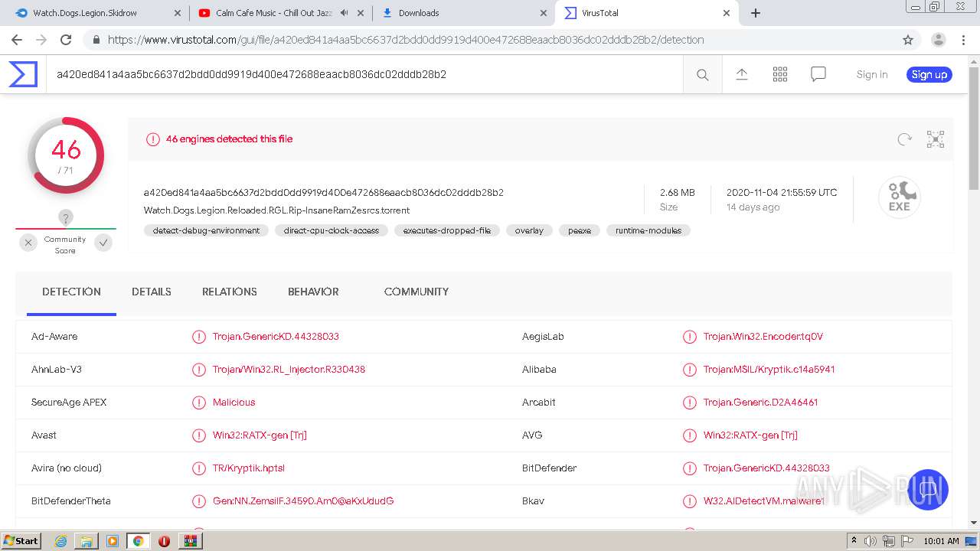This screenshot has height=551, width=980.
Task: Close the VirusTotal browser tab
Action: 727,13
